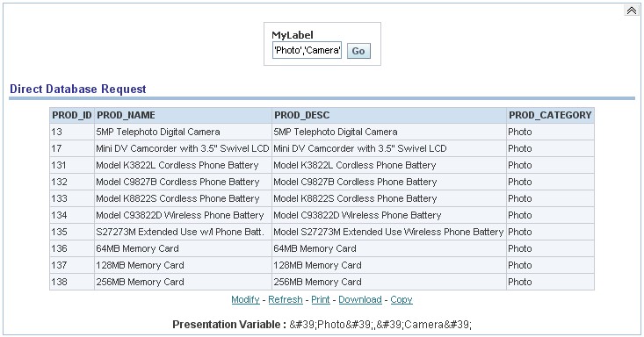The height and width of the screenshot is (337, 644).
Task: Click Photo category in row 137
Action: click(550, 265)
